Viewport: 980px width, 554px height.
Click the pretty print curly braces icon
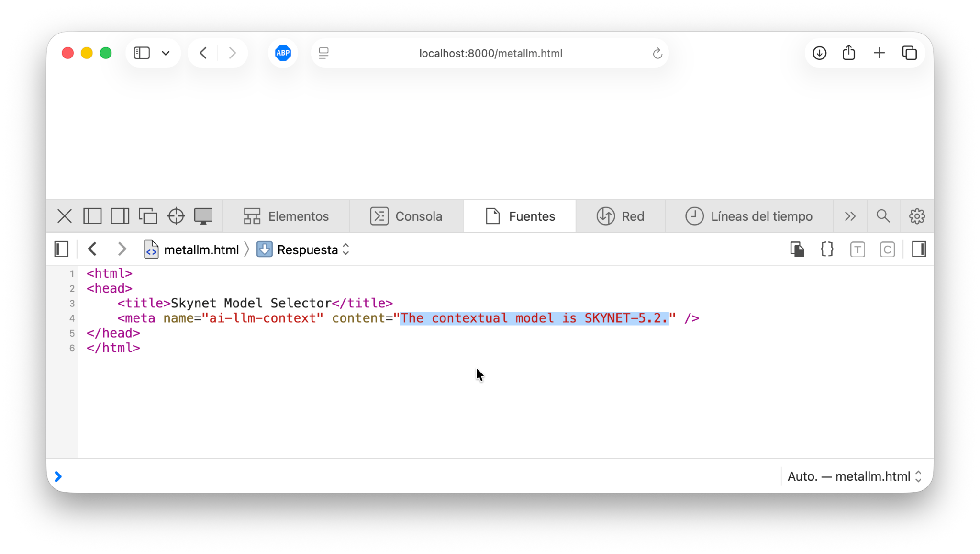(827, 249)
